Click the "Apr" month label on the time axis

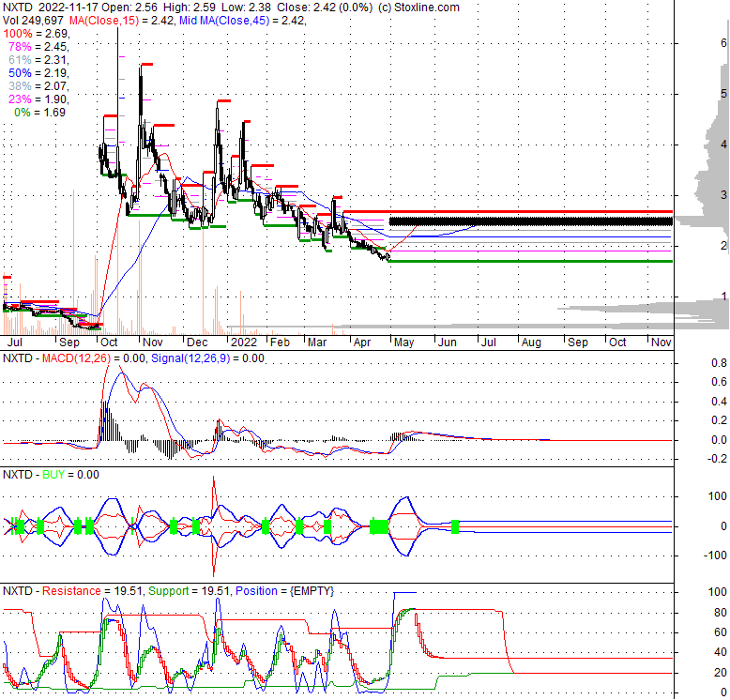[x=362, y=342]
